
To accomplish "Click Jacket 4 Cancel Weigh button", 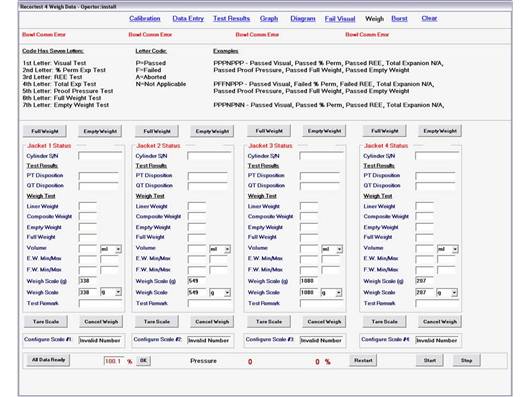I will coord(440,322).
